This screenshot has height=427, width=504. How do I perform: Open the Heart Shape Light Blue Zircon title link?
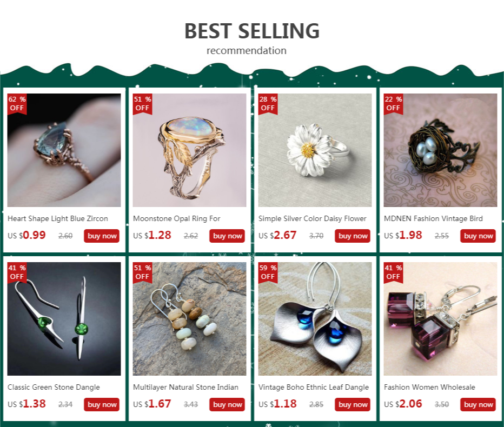coord(58,219)
